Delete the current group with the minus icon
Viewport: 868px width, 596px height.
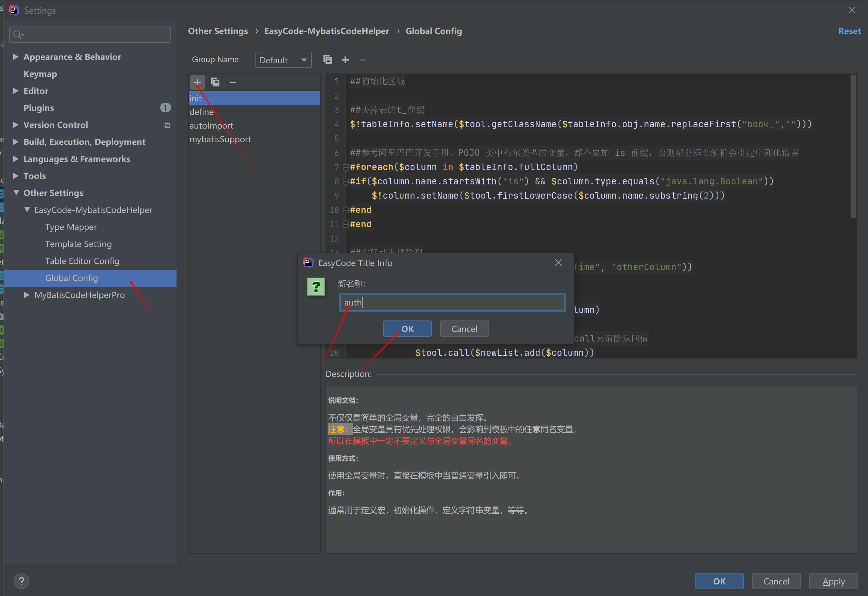click(x=362, y=60)
